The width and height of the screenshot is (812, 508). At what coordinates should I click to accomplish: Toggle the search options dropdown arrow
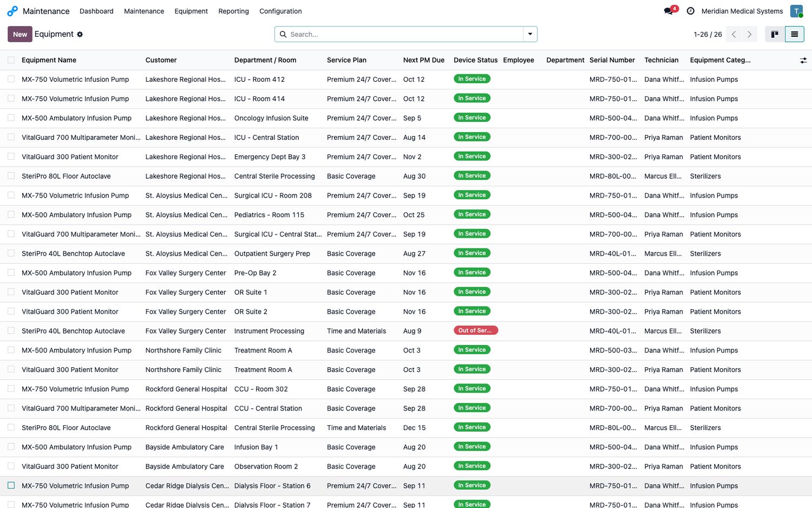tap(530, 34)
